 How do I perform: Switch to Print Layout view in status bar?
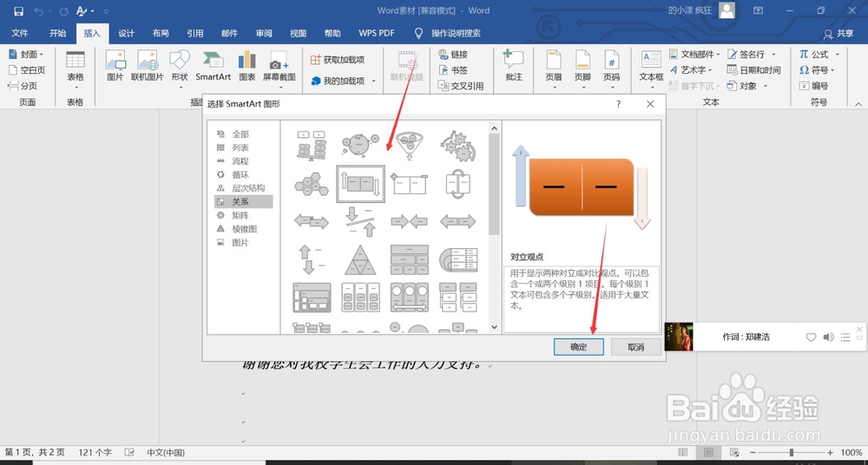[708, 452]
